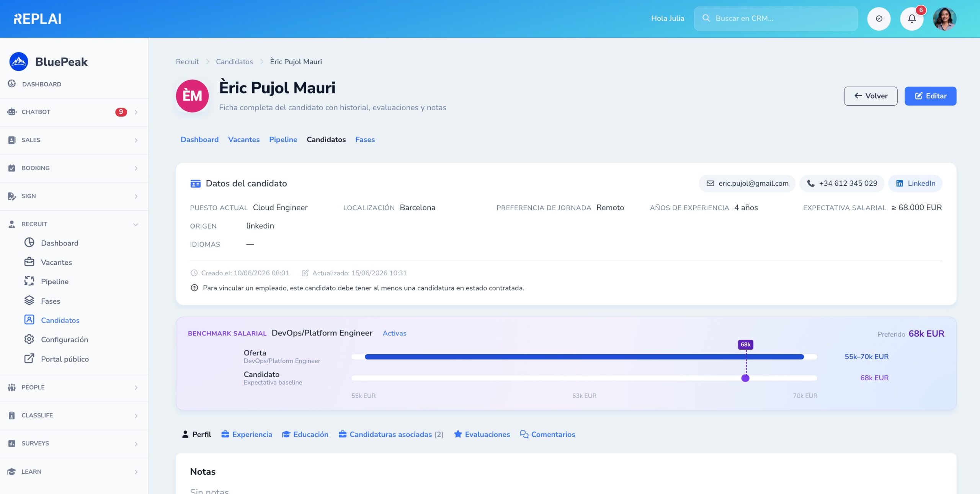Click the 68k benchmark marker label

click(x=745, y=344)
